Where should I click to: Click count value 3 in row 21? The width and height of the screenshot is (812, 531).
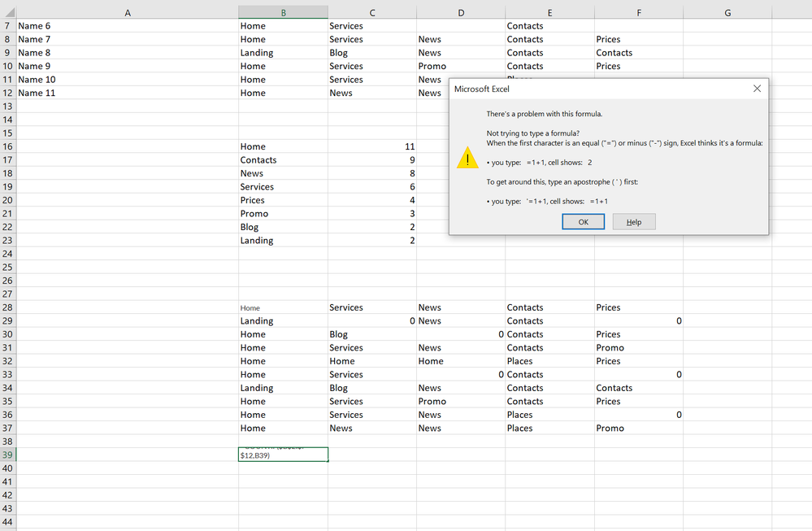pos(372,214)
